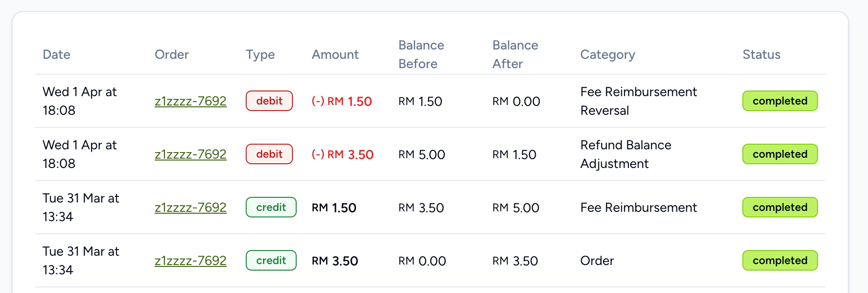Select the Type column header
Screen dimensions: 868x293
tap(260, 55)
